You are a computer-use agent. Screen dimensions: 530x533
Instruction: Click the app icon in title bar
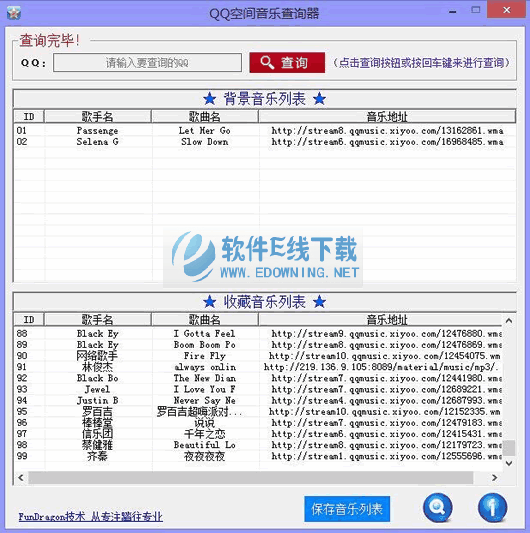14,13
